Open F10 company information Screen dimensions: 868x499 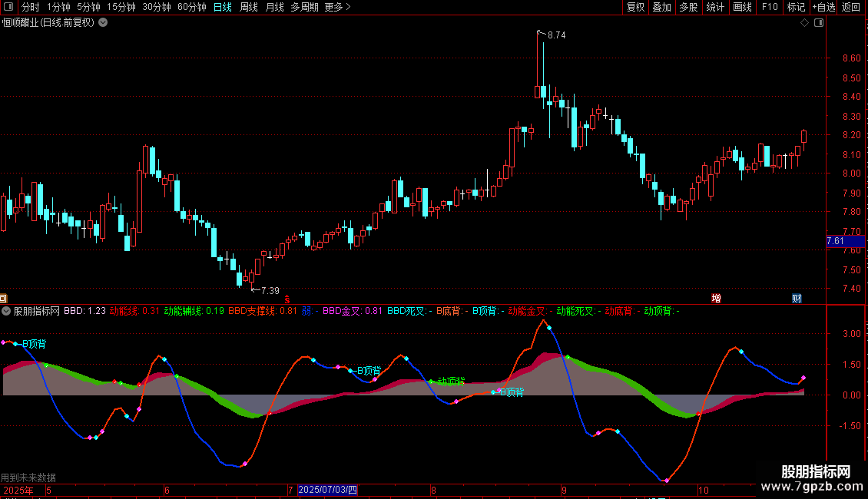[x=770, y=7]
